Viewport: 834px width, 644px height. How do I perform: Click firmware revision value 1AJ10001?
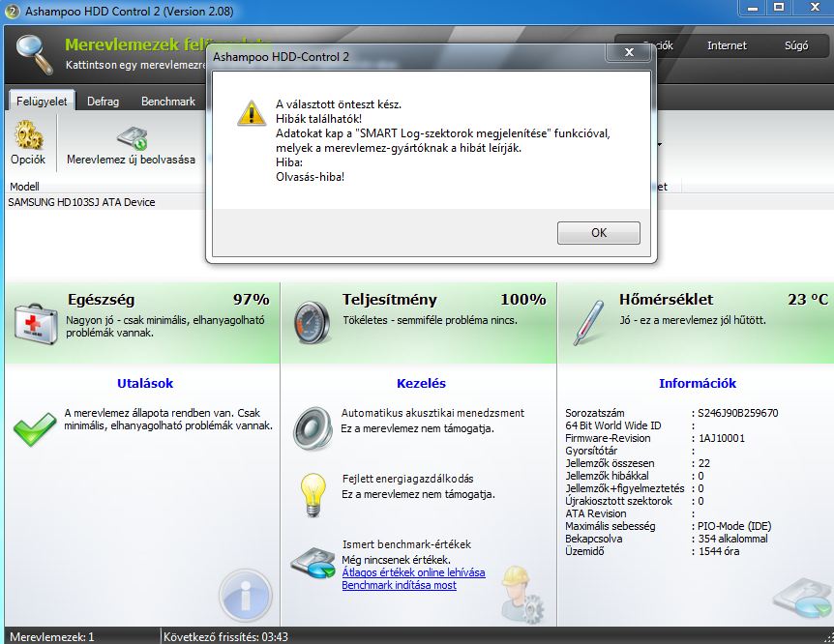(721, 438)
